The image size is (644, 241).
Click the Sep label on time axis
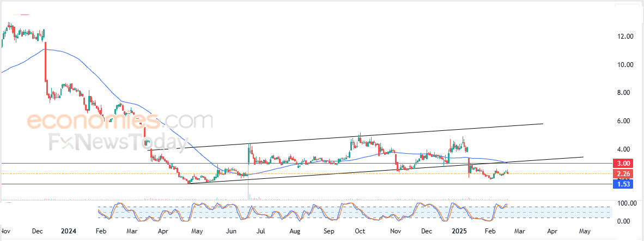tap(329, 231)
